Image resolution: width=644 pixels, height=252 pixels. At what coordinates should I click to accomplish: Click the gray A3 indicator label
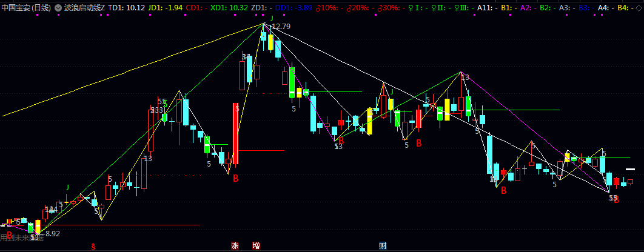coord(567,7)
